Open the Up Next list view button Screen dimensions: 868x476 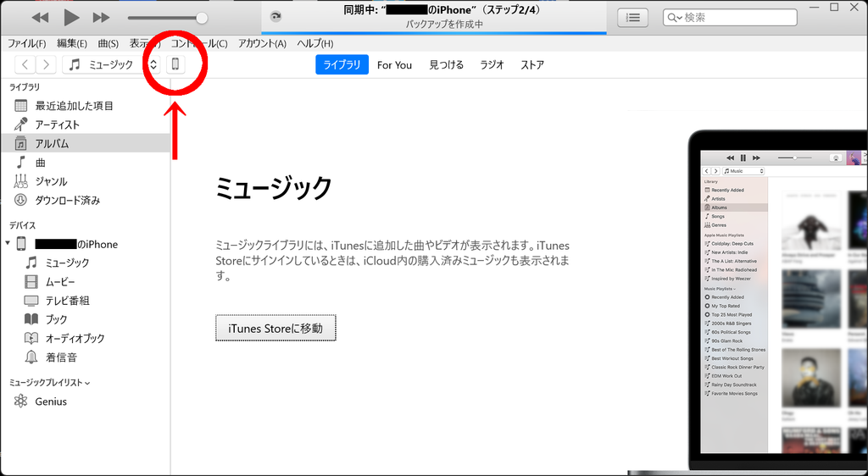633,18
